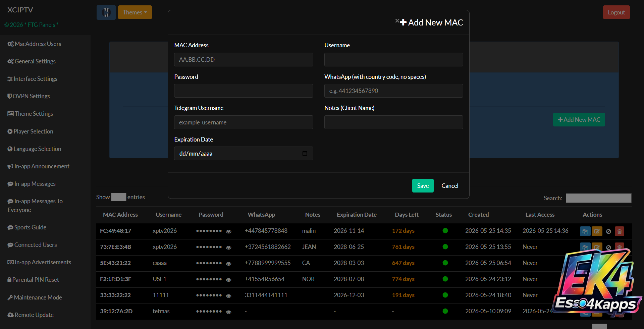Screen dimensions: 644x329
Task: Click the FTG Panels copyright text
Action: (x=32, y=25)
